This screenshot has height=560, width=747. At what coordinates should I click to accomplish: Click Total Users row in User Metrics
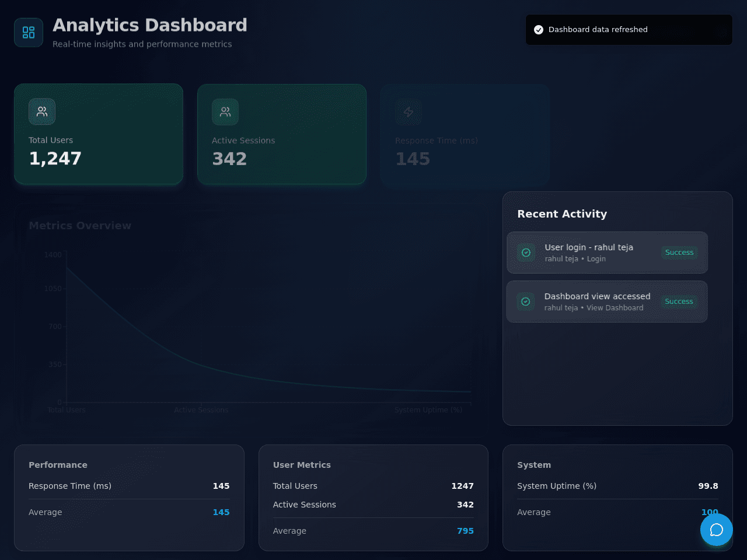373,486
